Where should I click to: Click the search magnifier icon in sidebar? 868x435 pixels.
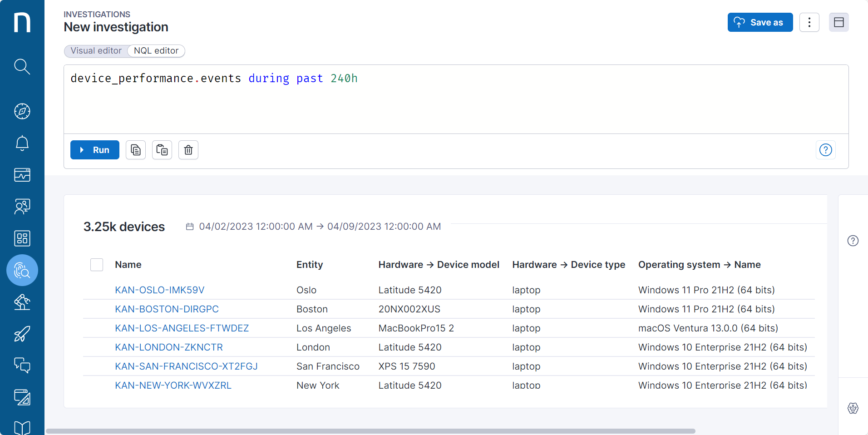(22, 67)
